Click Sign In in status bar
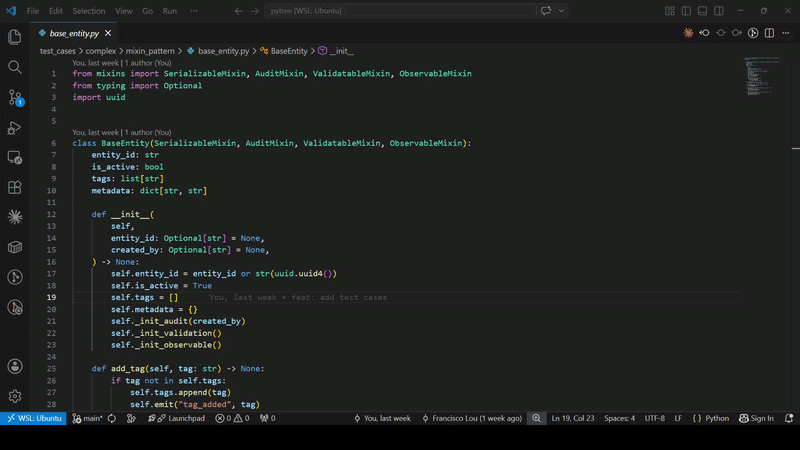Screen dimensions: 800x450 [757, 418]
